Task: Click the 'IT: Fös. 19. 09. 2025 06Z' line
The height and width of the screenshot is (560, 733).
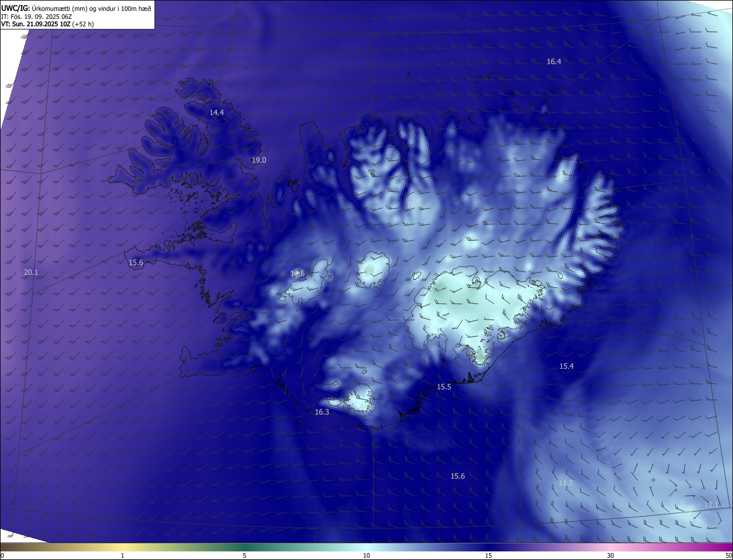Action: pyautogui.click(x=37, y=16)
